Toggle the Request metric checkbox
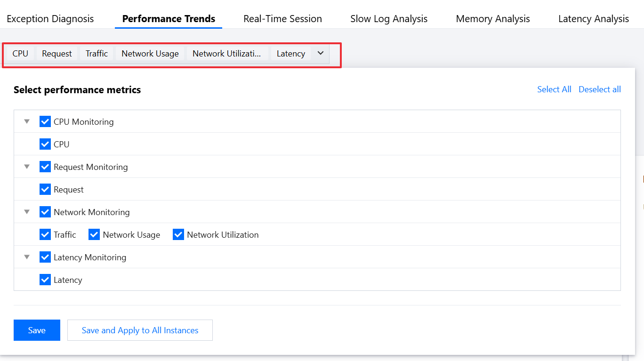 tap(45, 189)
